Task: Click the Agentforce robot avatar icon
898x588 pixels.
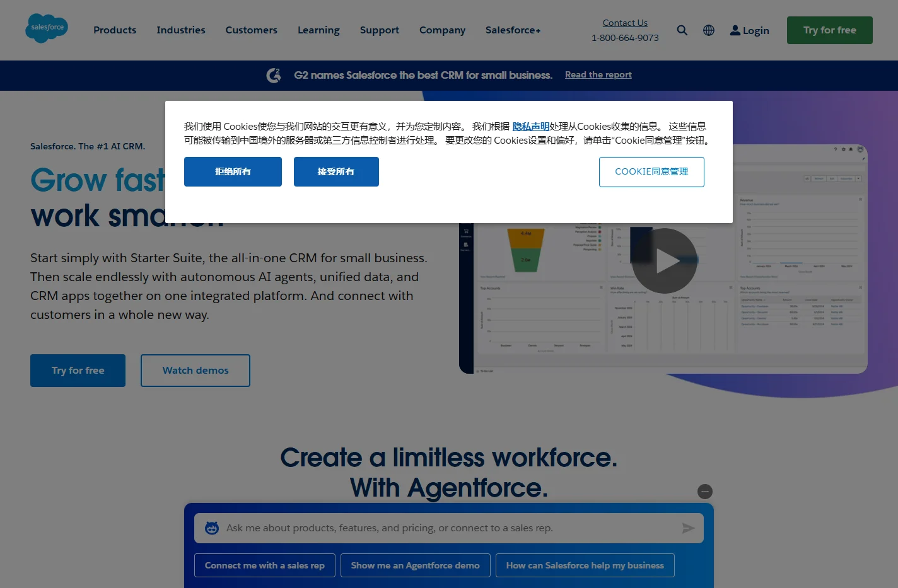Action: coord(212,528)
